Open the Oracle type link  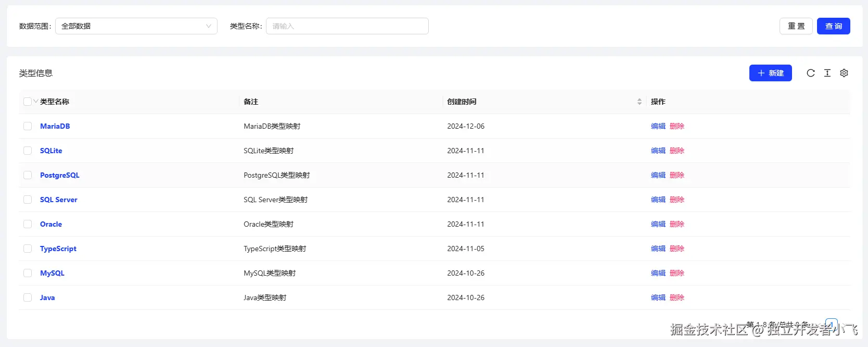(x=51, y=224)
